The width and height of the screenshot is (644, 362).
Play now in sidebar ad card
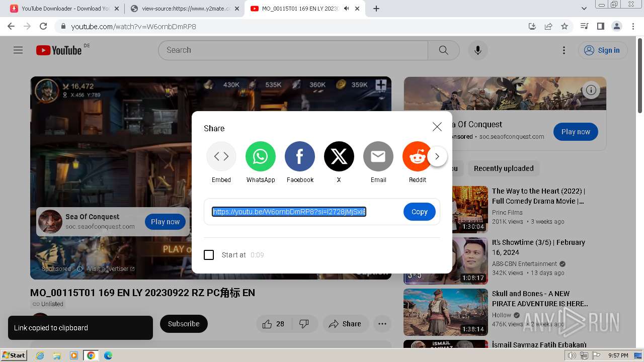576,132
